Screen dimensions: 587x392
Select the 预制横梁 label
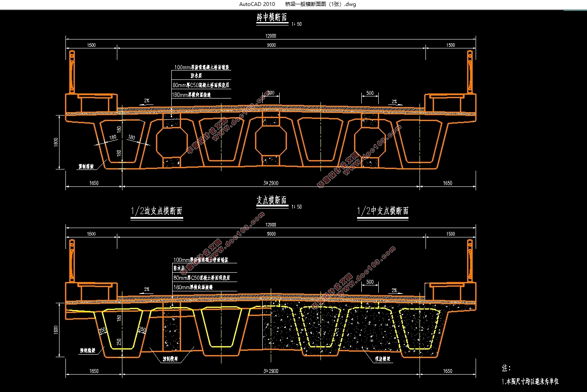pos(170,359)
